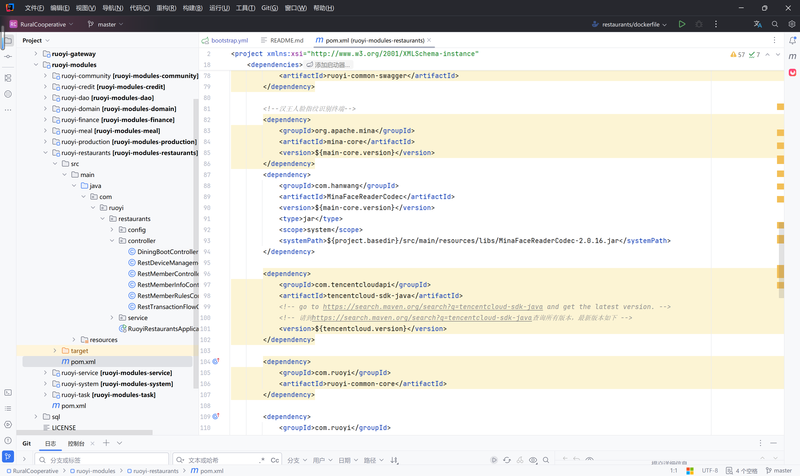Image resolution: width=800 pixels, height=476 pixels.
Task: Open the Project view dropdown
Action: pos(36,40)
